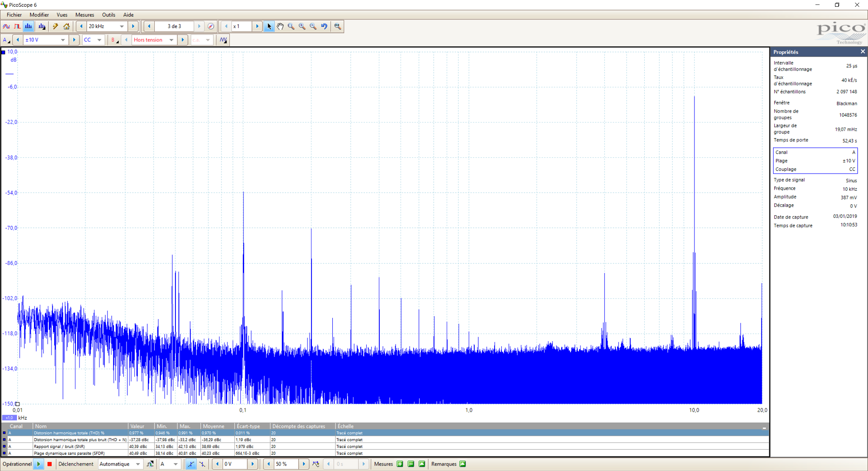Increase trigger threshold 0 V
This screenshot has width=868, height=471.
253,464
